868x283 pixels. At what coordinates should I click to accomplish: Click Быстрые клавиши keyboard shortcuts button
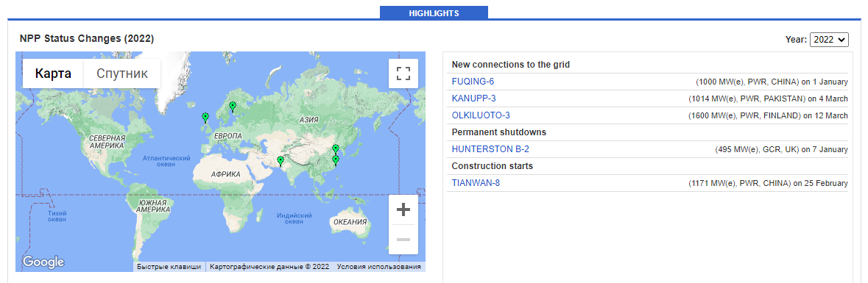(x=169, y=266)
